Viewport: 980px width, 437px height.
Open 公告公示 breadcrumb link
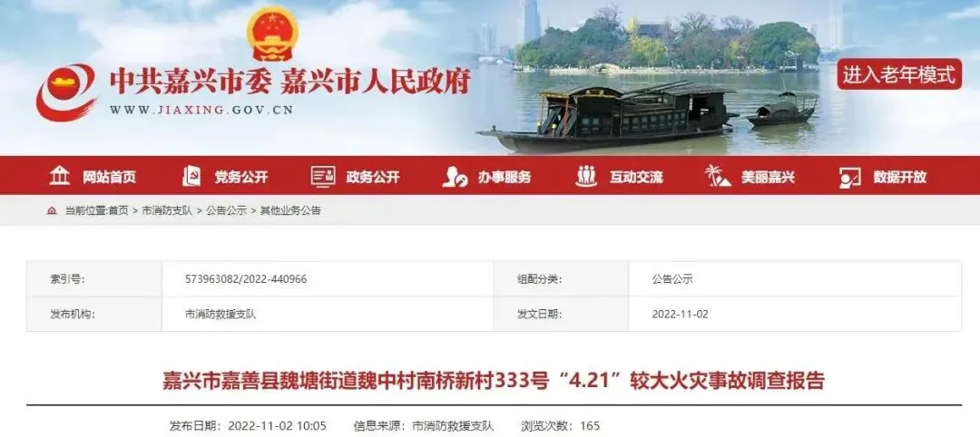click(x=226, y=211)
